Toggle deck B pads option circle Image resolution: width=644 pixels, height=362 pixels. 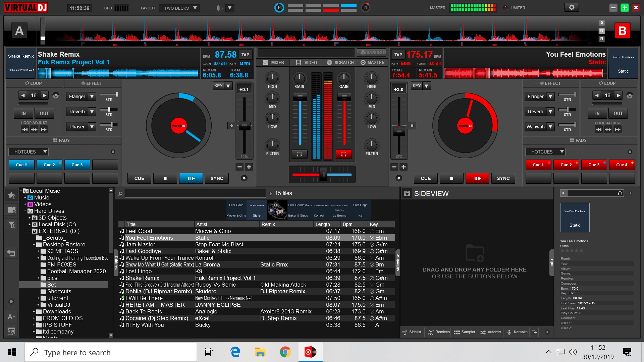click(x=630, y=152)
